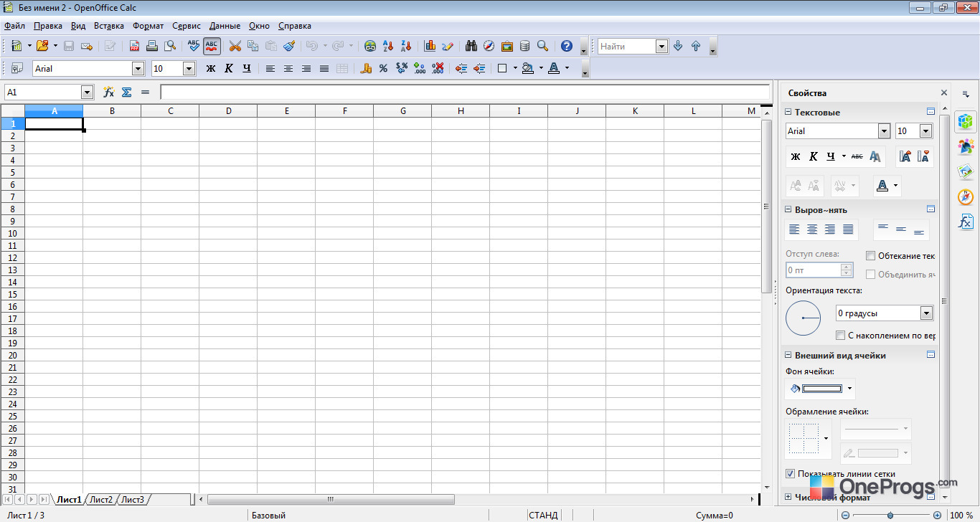Open sidebar Navigator compass deck icon
The width and height of the screenshot is (980, 522).
tap(966, 196)
